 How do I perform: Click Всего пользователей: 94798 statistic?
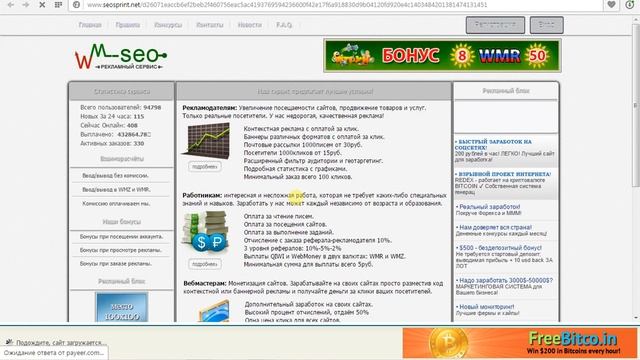pyautogui.click(x=120, y=107)
